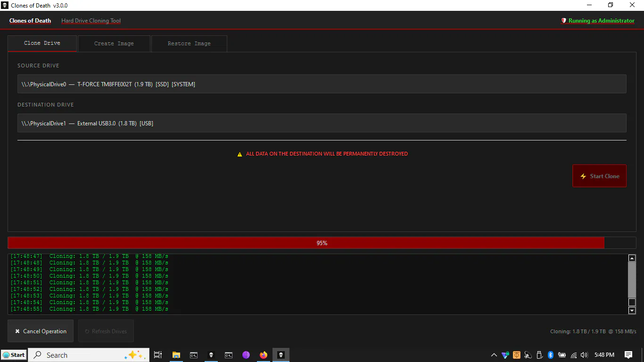Screen dimensions: 644x362
Task: Click the log scrollbar up arrow
Action: pos(632,258)
